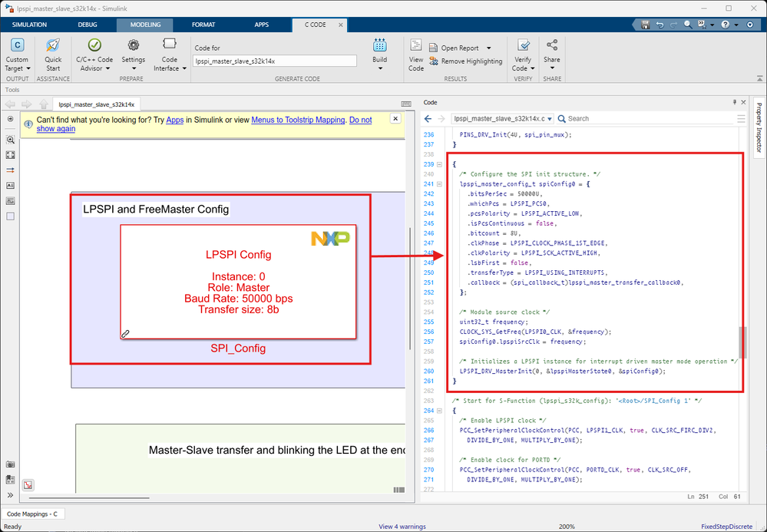767x532 pixels.
Task: Switch to the DEBUG tab
Action: 88,25
